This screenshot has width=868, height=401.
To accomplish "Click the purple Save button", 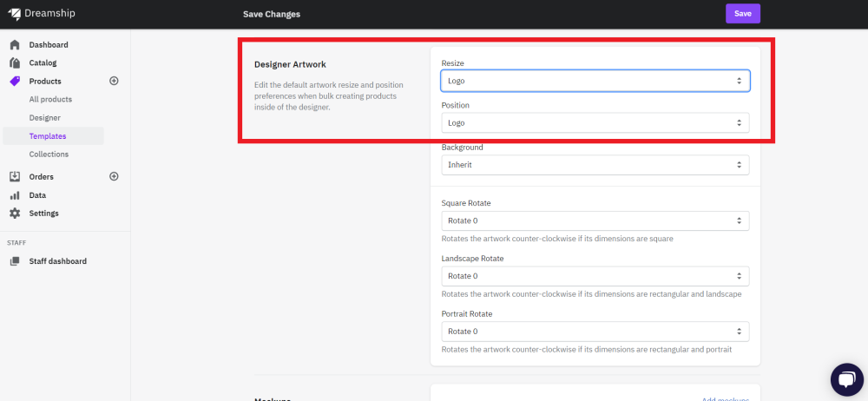I will click(x=743, y=14).
